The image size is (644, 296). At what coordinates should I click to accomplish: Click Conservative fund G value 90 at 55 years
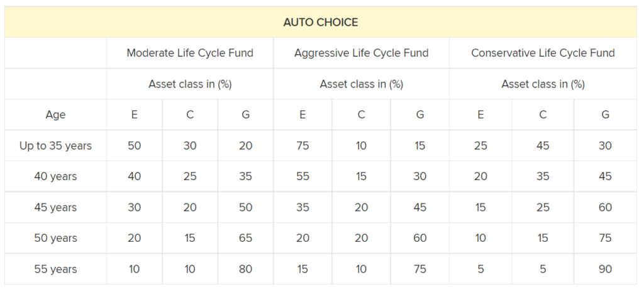click(x=605, y=269)
